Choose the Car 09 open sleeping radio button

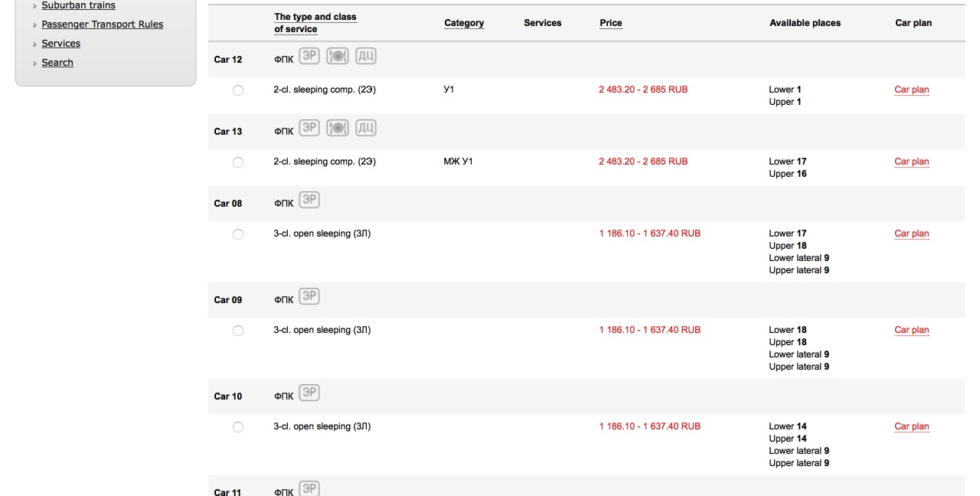click(238, 331)
